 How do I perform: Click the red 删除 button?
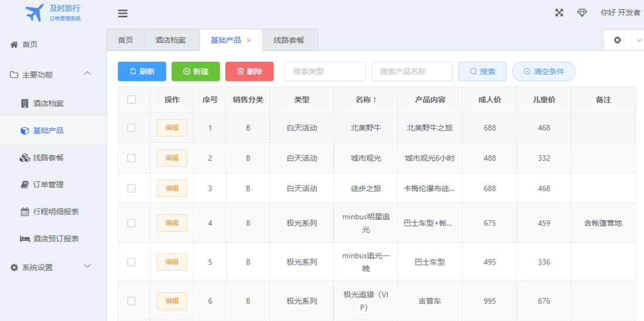tap(249, 71)
